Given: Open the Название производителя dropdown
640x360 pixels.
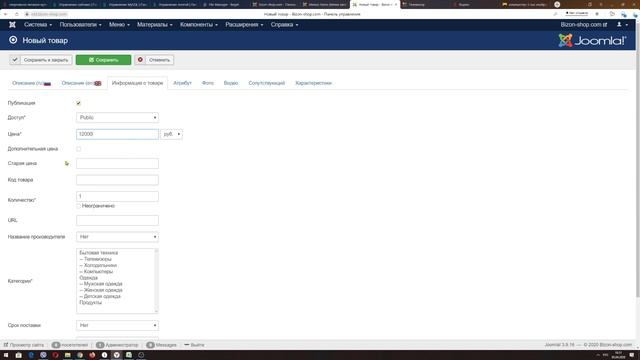Looking at the screenshot, I should click(x=117, y=237).
